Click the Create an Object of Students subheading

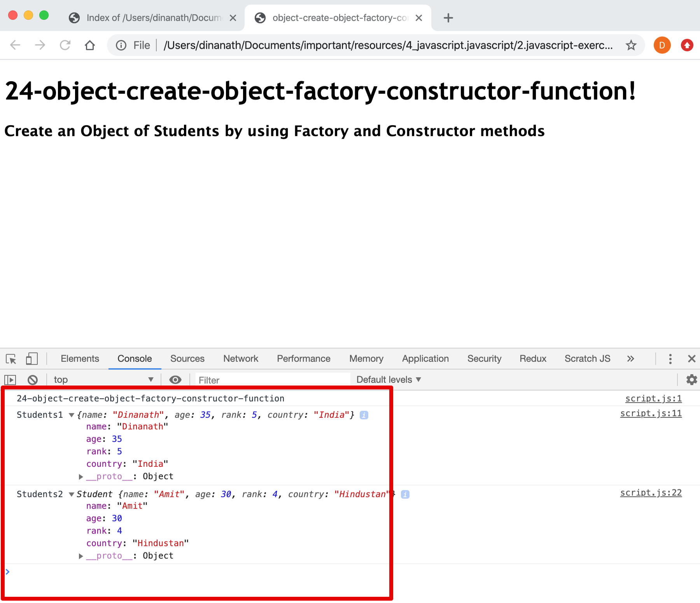point(275,131)
